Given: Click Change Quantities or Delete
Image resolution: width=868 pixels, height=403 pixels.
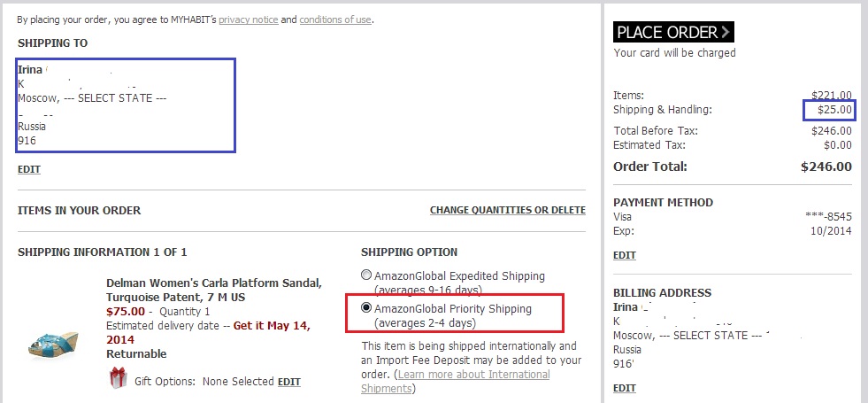Looking at the screenshot, I should (507, 210).
